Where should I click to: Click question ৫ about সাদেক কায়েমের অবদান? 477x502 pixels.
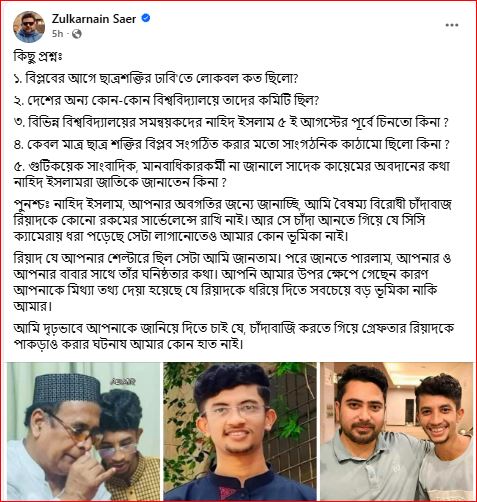tap(232, 174)
